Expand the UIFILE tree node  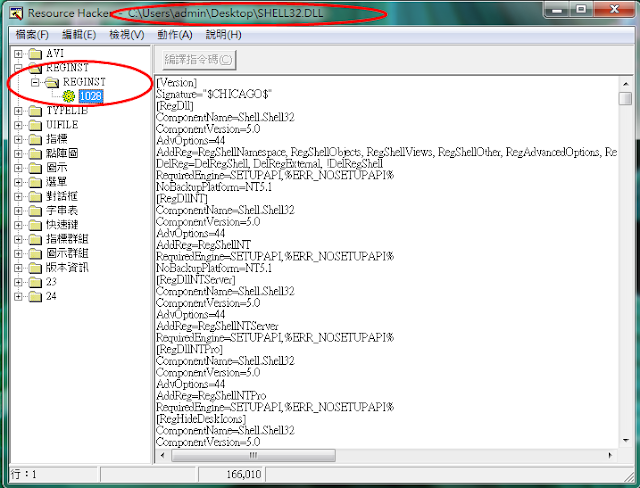tap(18, 125)
